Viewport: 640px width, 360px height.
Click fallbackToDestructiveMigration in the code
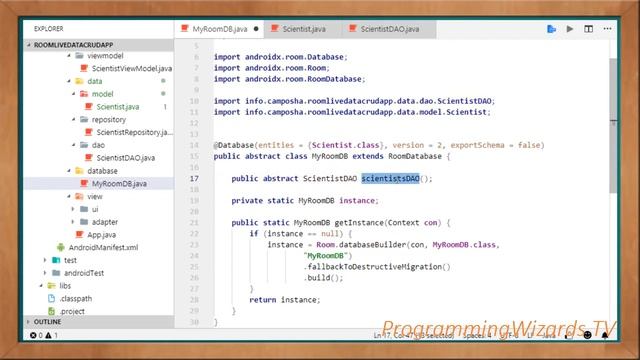point(374,267)
